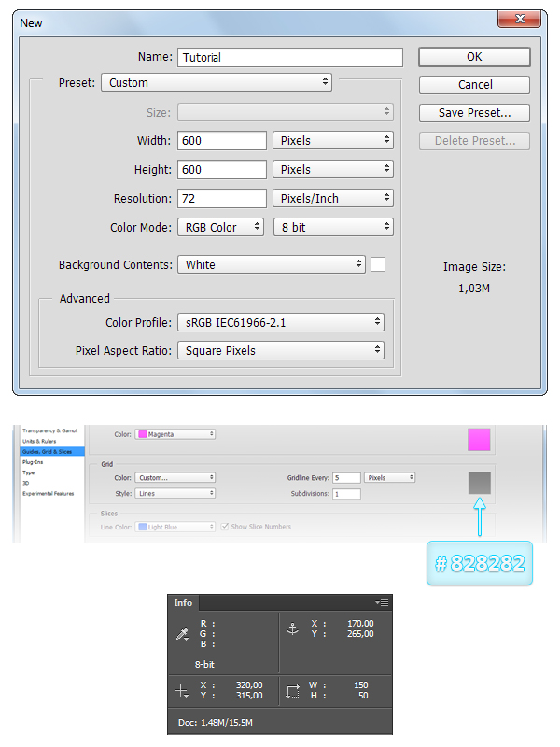The image size is (560, 747).
Task: Open the Background Contents dropdown
Action: pos(271,264)
